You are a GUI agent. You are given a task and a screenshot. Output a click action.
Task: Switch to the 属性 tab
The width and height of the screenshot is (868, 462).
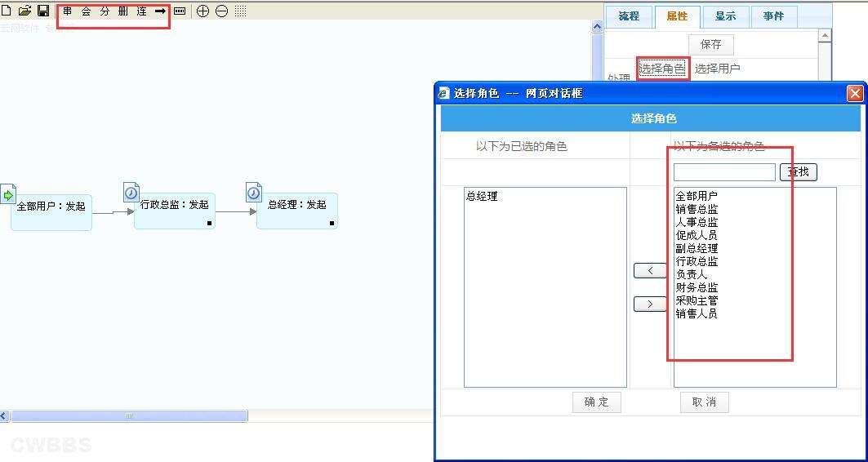coord(677,16)
